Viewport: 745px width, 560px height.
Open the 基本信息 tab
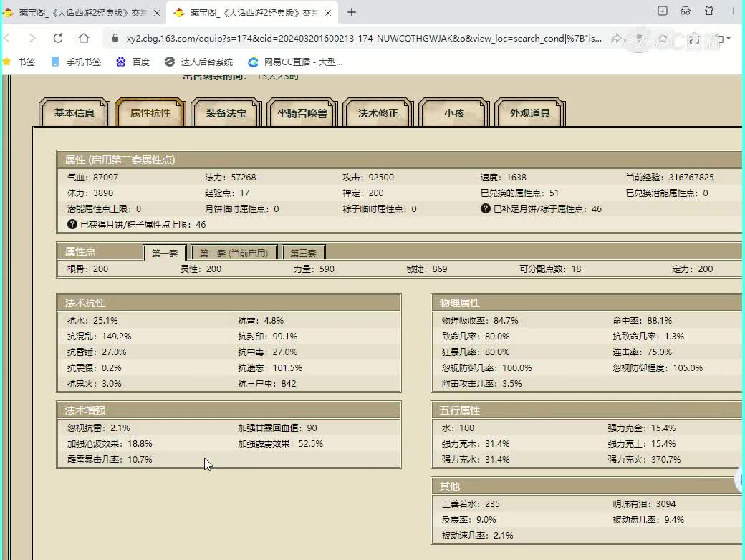tap(74, 113)
